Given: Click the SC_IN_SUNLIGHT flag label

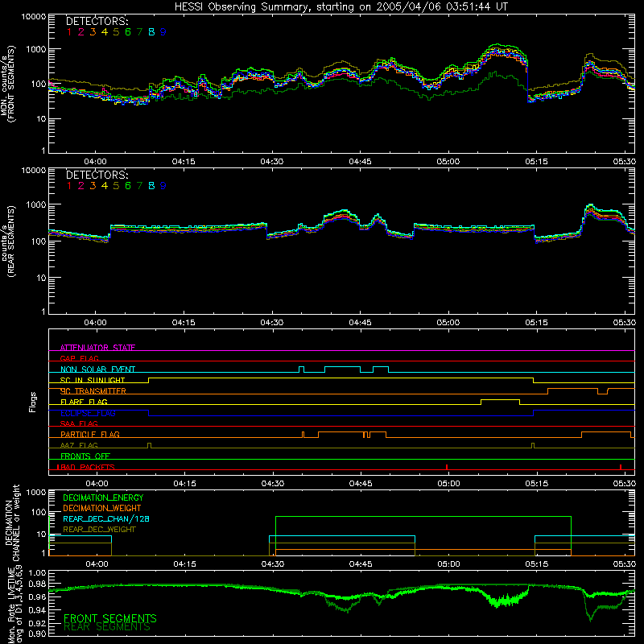Looking at the screenshot, I should click(x=93, y=380).
